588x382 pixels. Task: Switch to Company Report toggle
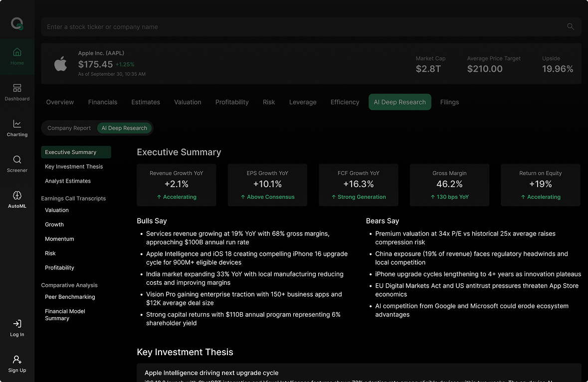(x=69, y=128)
